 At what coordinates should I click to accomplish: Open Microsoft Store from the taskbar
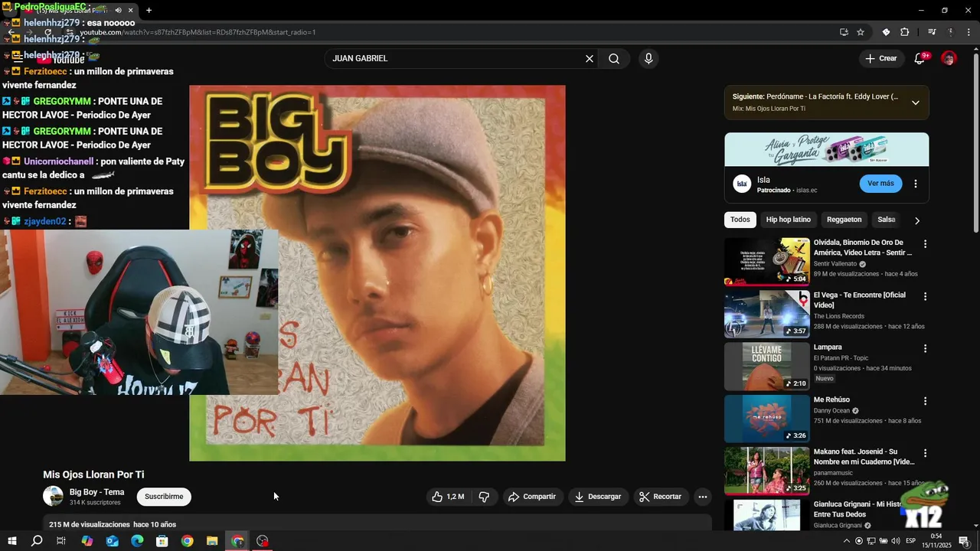click(x=162, y=541)
